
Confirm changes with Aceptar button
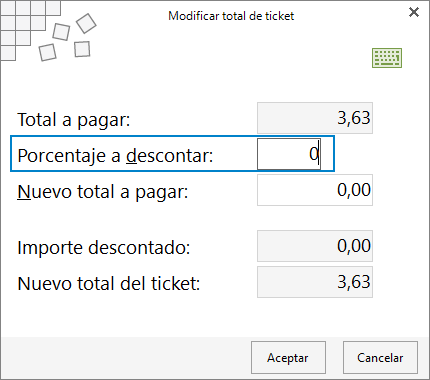pyautogui.click(x=288, y=357)
